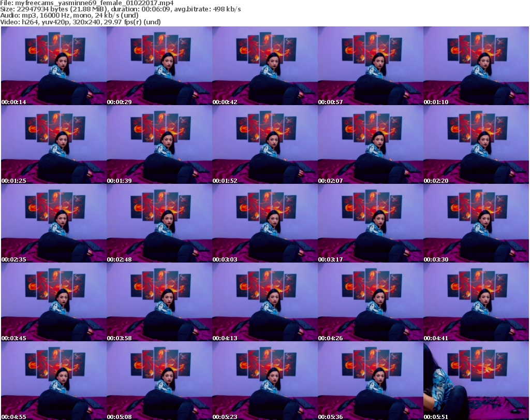This screenshot has height=420, width=530.
Task: Select the thumbnail frame stamped 00:01:10
Action: pyautogui.click(x=476, y=66)
